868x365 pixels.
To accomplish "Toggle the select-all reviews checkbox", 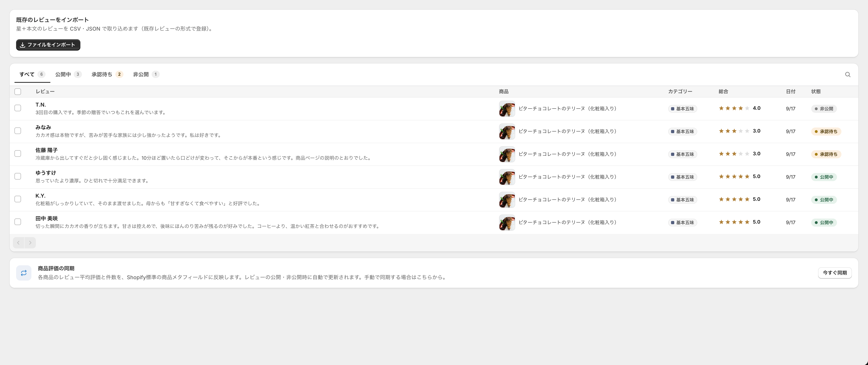I will point(18,92).
